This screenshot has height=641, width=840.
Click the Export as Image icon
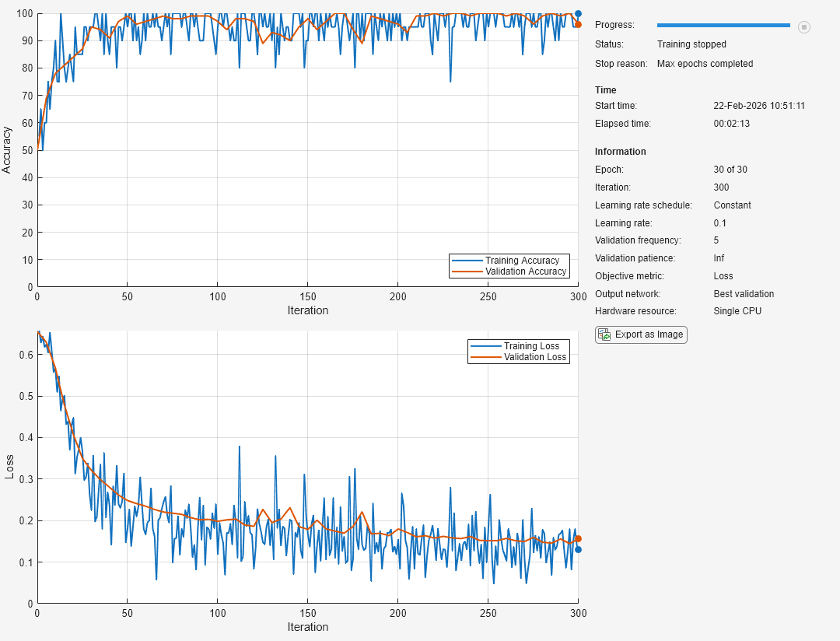pos(604,335)
